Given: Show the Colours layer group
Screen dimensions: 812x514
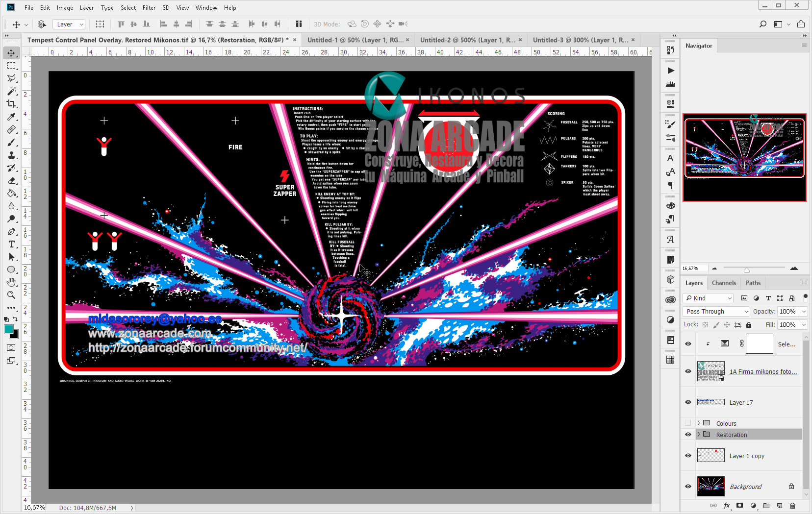Looking at the screenshot, I should (x=687, y=423).
